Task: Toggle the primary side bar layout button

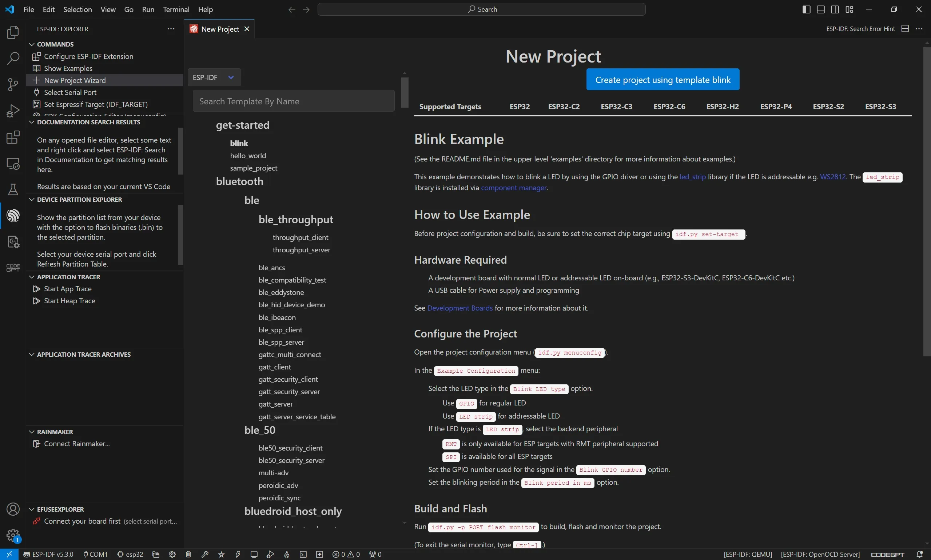Action: click(806, 9)
